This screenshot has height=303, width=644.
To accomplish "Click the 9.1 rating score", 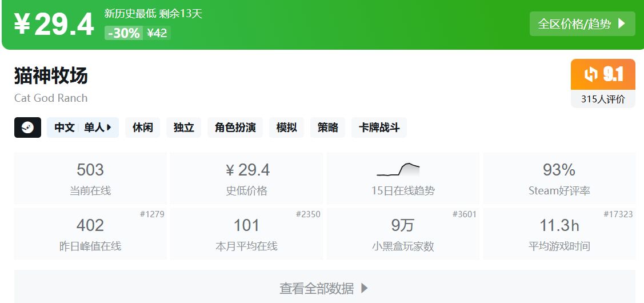I will 613,74.
